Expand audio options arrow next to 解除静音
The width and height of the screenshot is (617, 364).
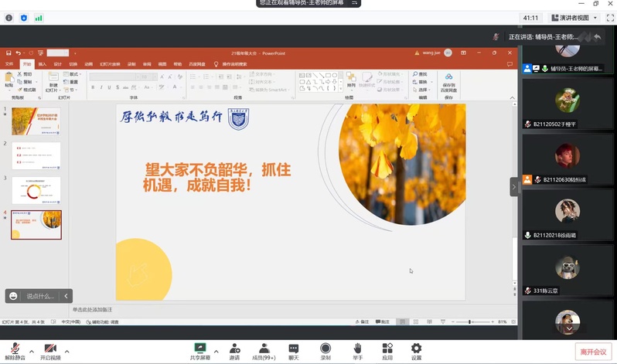[x=31, y=352]
